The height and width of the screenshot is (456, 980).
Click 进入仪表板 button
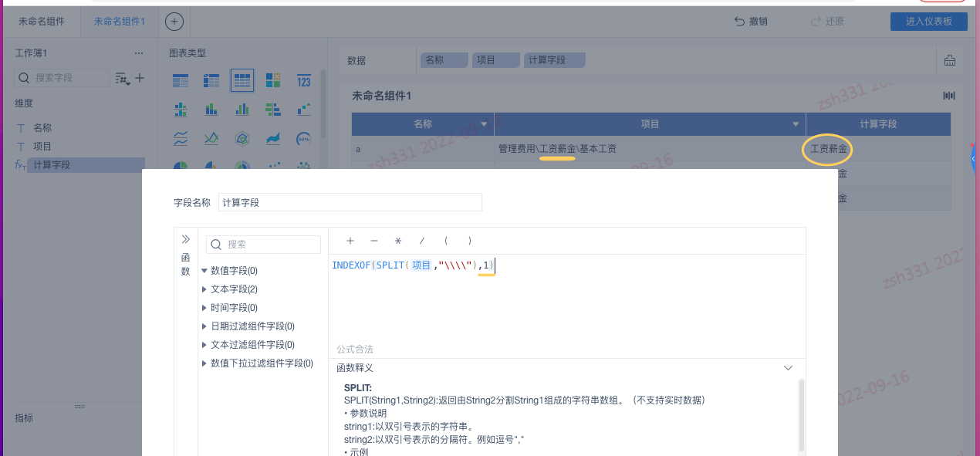tap(929, 22)
